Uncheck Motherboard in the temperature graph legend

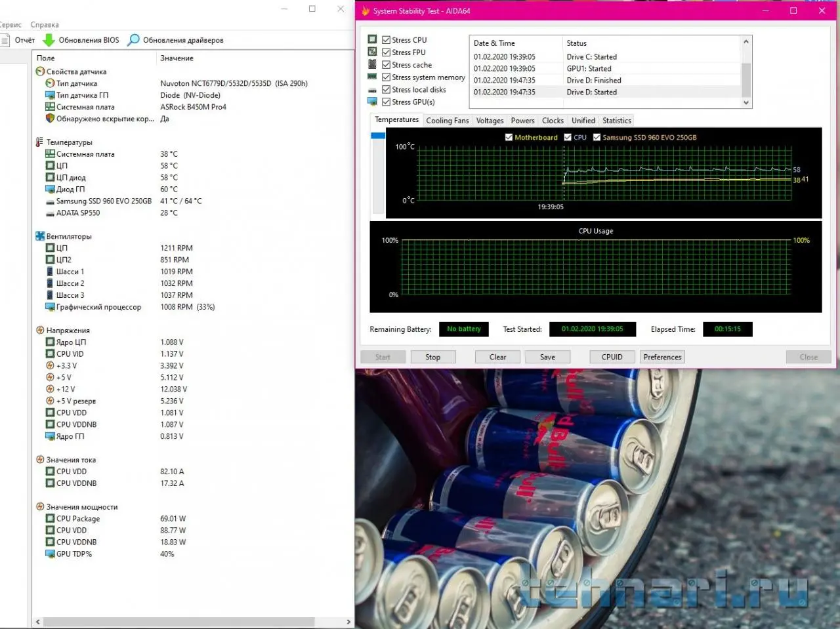coord(509,138)
